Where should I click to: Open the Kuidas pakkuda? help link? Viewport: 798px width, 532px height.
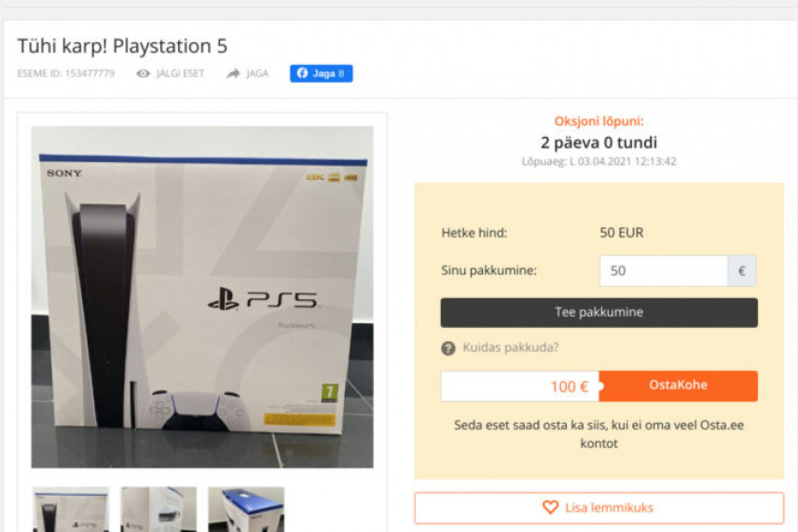[511, 348]
